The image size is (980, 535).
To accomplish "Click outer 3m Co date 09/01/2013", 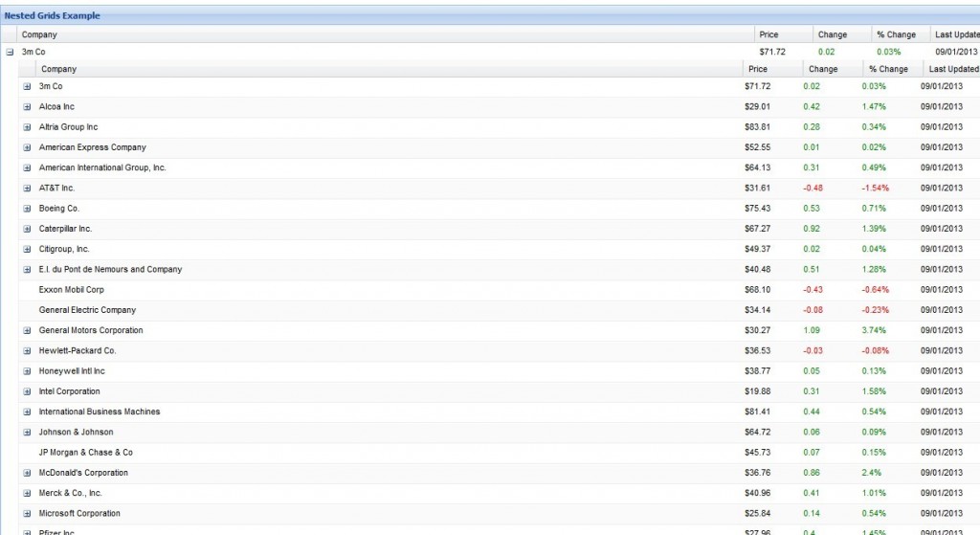I will point(956,52).
